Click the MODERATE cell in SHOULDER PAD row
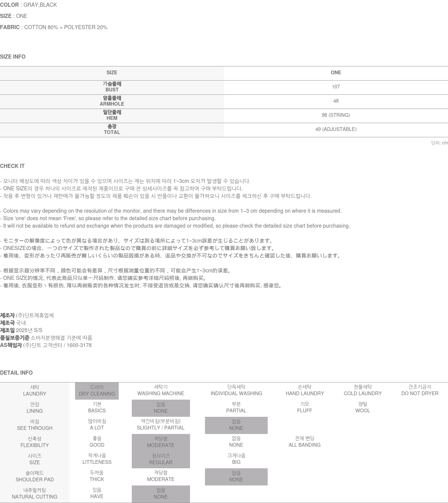Screen dimensions: 448x503 [x=161, y=476]
